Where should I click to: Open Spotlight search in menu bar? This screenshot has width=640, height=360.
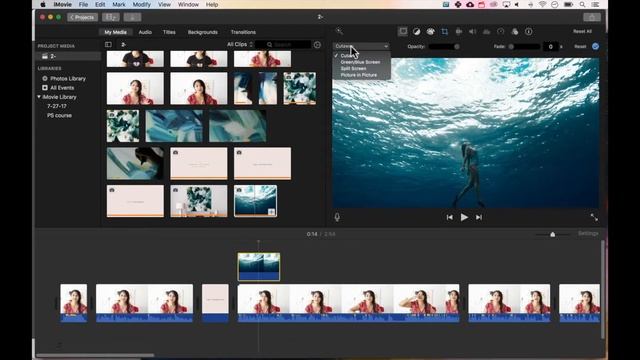(582, 4)
